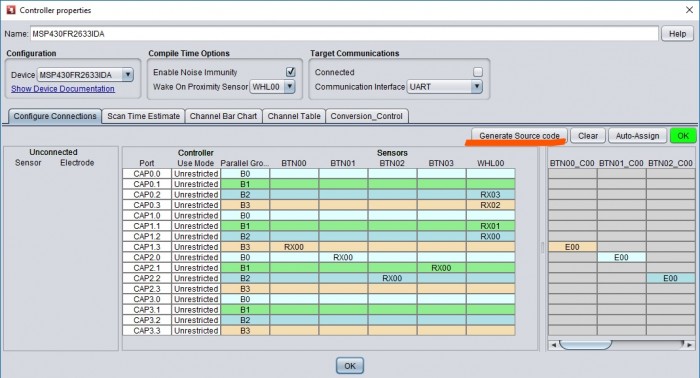Switch to Configure Connections tab
Image resolution: width=700 pixels, height=378 pixels.
[x=55, y=116]
